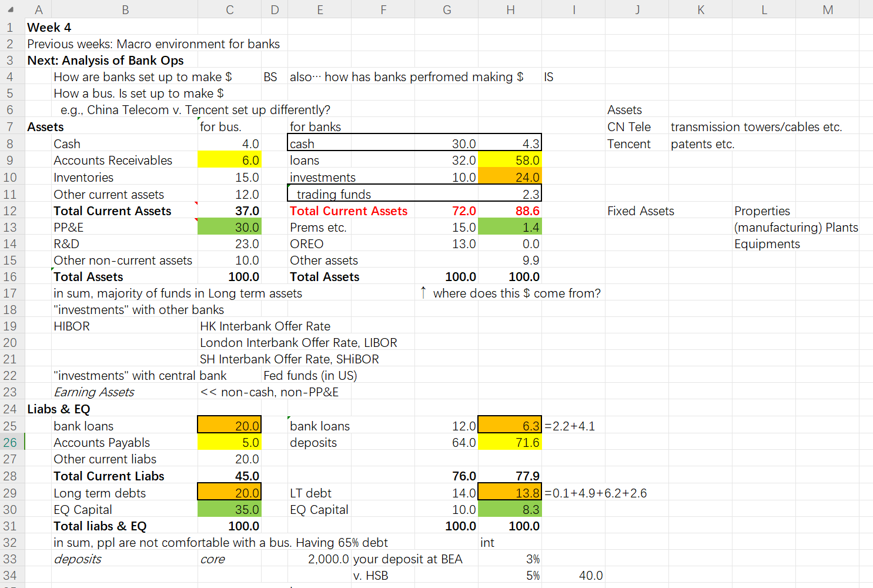Click the cell with formula text =2.2+4.1
Image resolution: width=873 pixels, height=588 pixels.
coord(570,426)
